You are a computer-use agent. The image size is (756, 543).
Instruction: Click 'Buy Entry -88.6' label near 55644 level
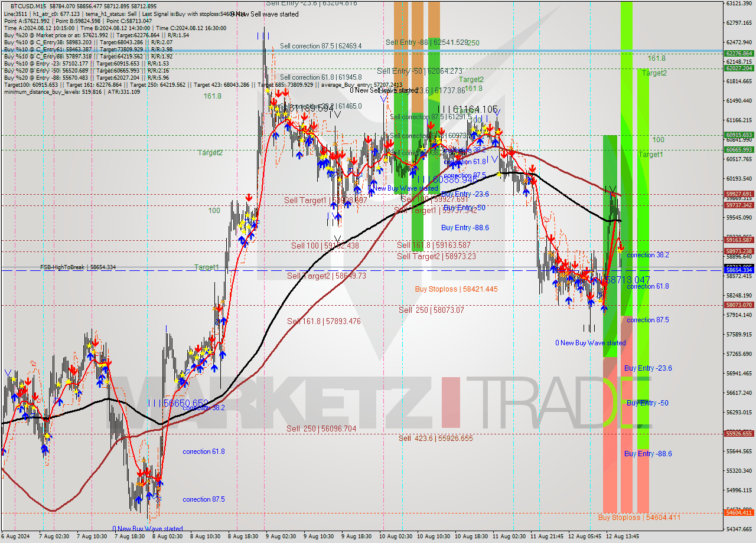pos(648,454)
